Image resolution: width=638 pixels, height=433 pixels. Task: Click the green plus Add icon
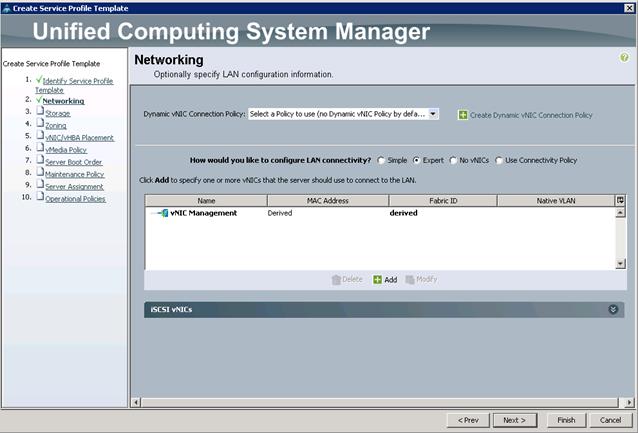(x=378, y=280)
